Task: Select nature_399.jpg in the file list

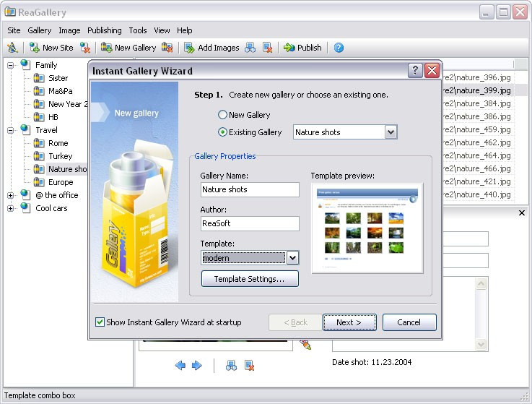Action: 477,90
